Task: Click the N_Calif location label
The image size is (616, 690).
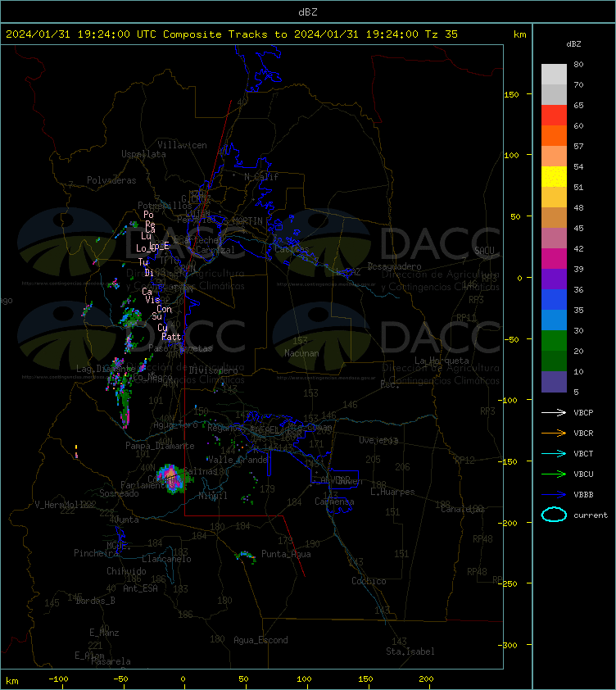Action: [x=261, y=177]
